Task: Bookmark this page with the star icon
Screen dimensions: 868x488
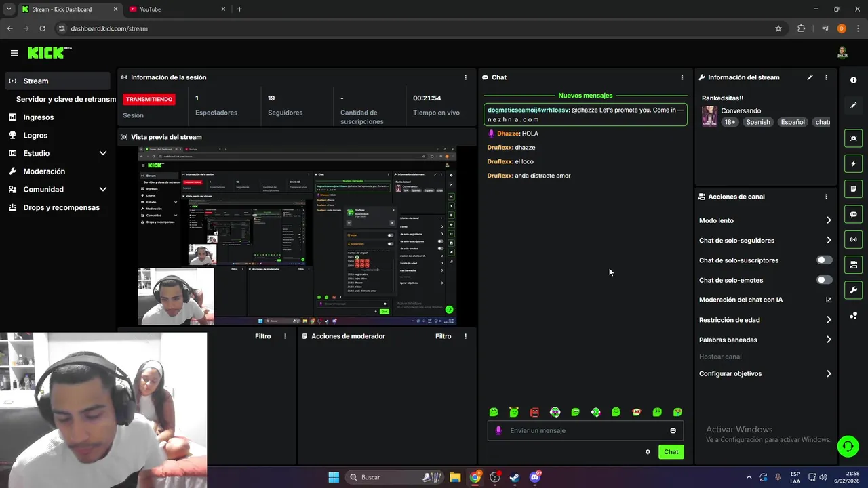Action: click(778, 28)
